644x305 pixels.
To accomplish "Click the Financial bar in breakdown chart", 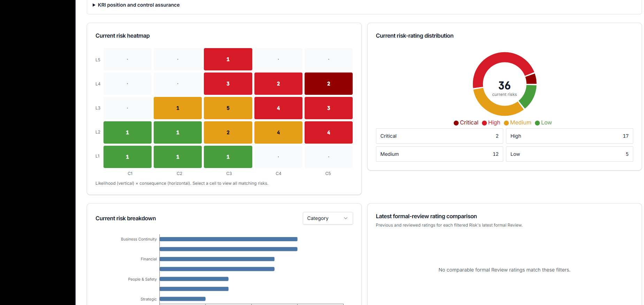I will pos(217,259).
